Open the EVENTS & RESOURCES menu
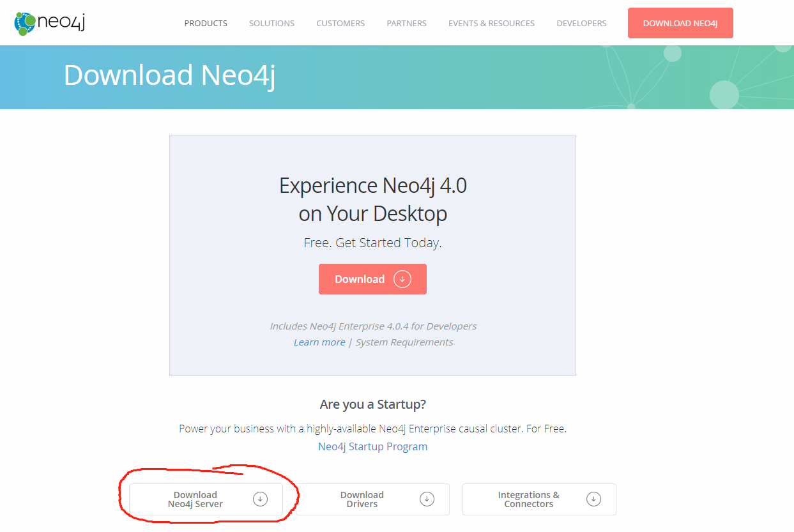794x532 pixels. click(x=491, y=23)
